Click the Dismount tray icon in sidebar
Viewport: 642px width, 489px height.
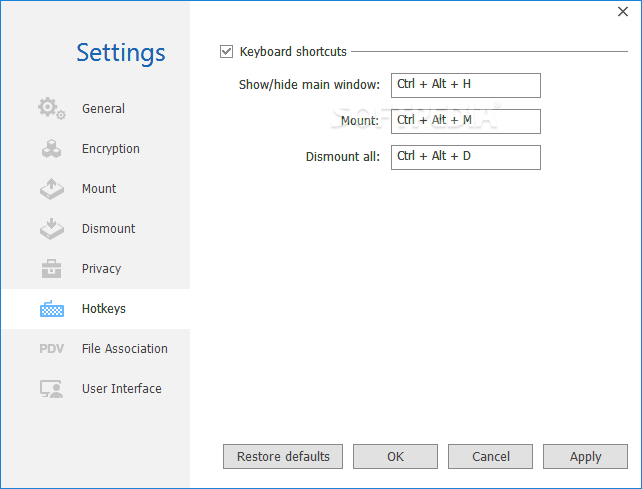(x=51, y=229)
